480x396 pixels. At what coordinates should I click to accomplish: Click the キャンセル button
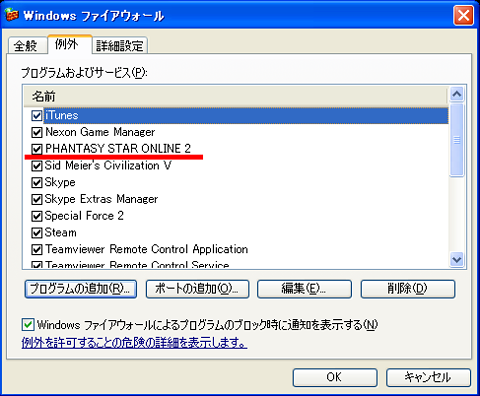(x=428, y=377)
